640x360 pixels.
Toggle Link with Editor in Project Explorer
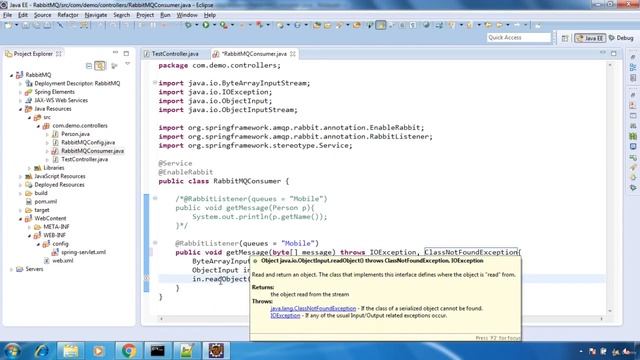[x=100, y=66]
